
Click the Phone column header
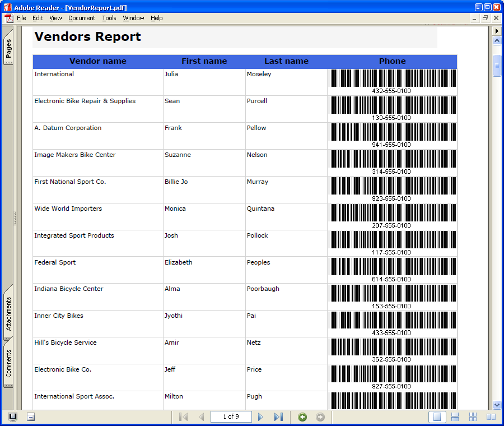(x=392, y=61)
